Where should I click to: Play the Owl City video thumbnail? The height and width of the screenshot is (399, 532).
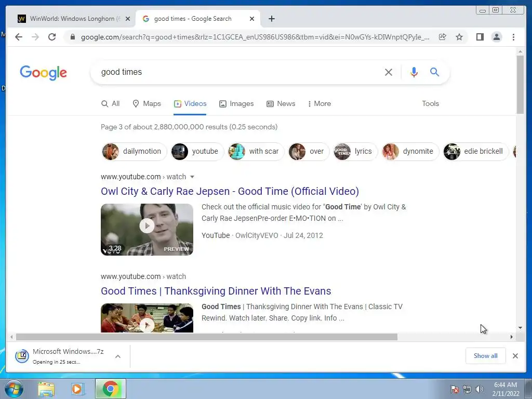(147, 229)
